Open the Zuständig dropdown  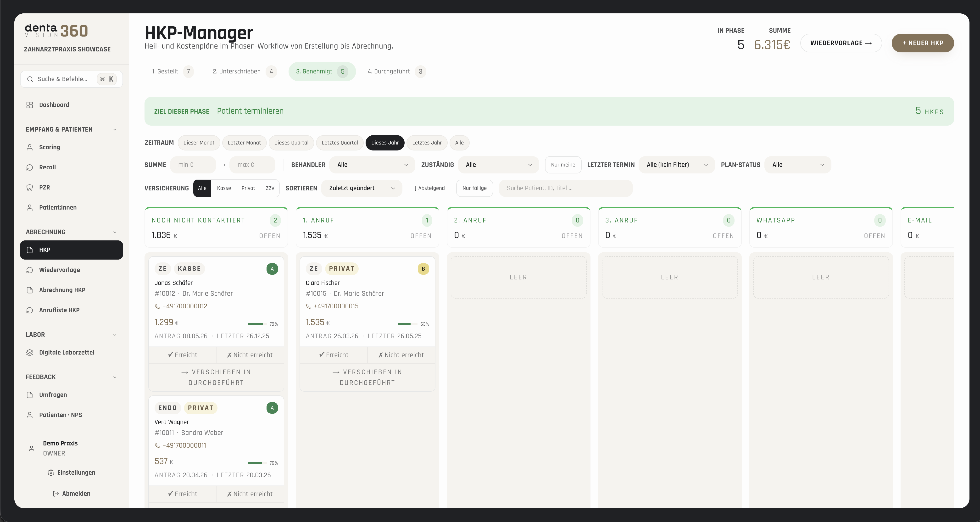498,165
